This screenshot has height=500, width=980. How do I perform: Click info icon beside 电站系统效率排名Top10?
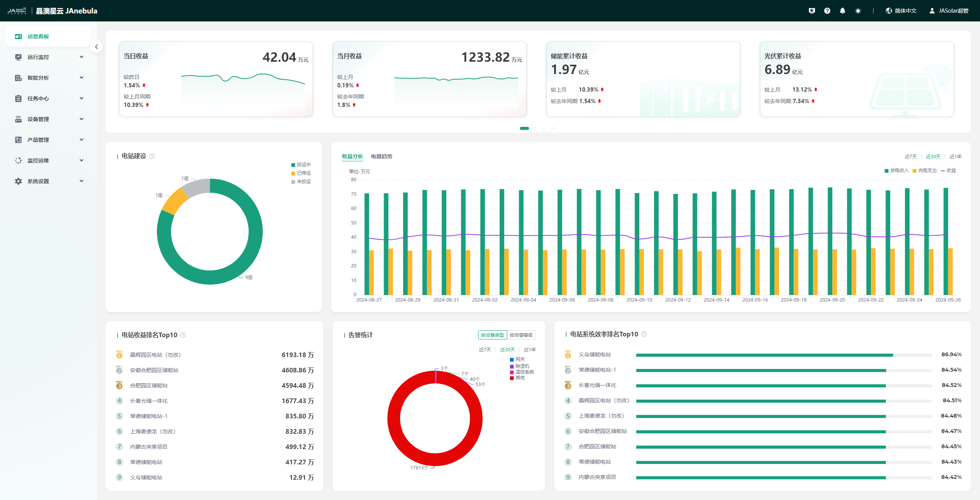point(644,334)
